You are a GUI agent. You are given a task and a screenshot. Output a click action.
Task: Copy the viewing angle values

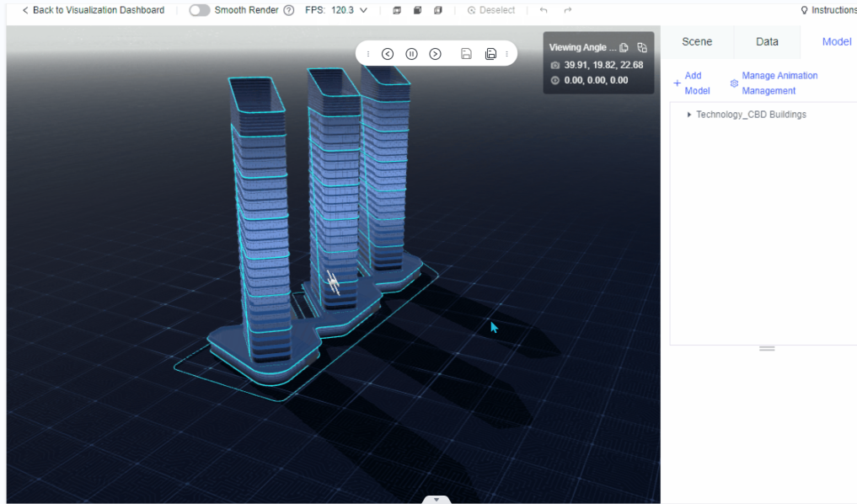coord(624,48)
